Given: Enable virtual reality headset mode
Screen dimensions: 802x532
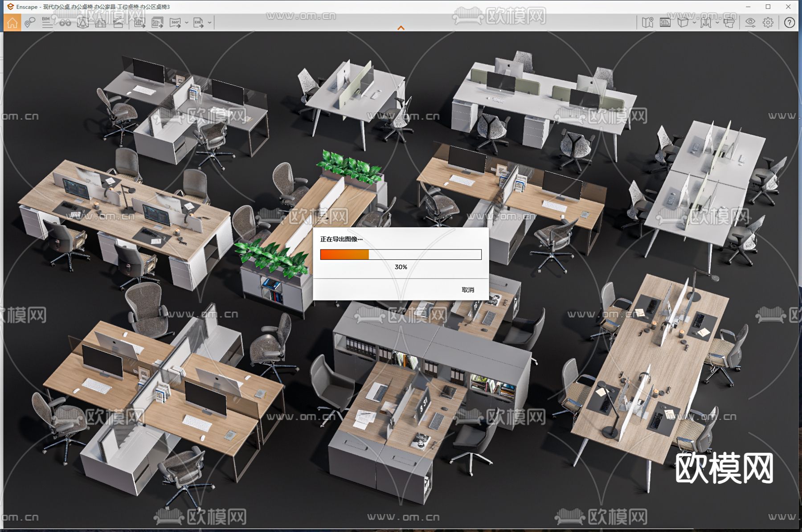Looking at the screenshot, I should 729,23.
